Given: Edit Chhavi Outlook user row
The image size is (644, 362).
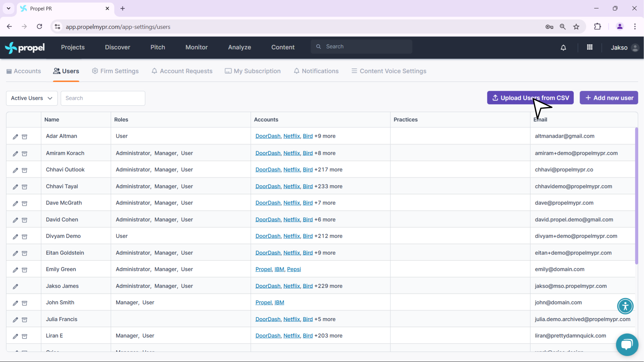Looking at the screenshot, I should [x=15, y=170].
